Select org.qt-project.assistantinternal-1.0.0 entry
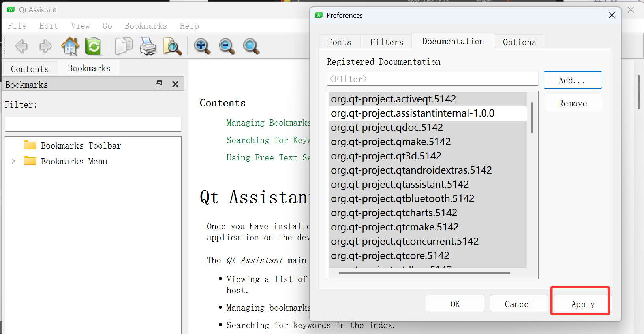644x334 pixels. click(x=428, y=113)
